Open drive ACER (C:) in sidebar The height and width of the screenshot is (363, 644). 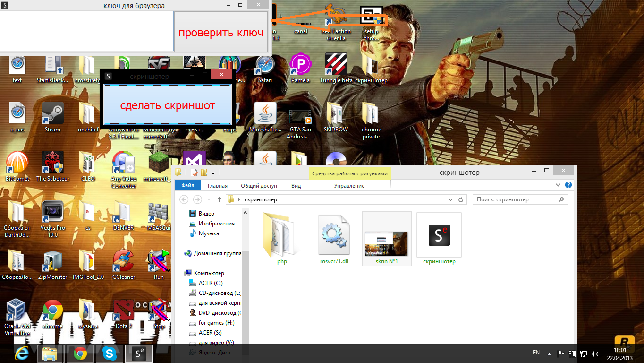(205, 283)
